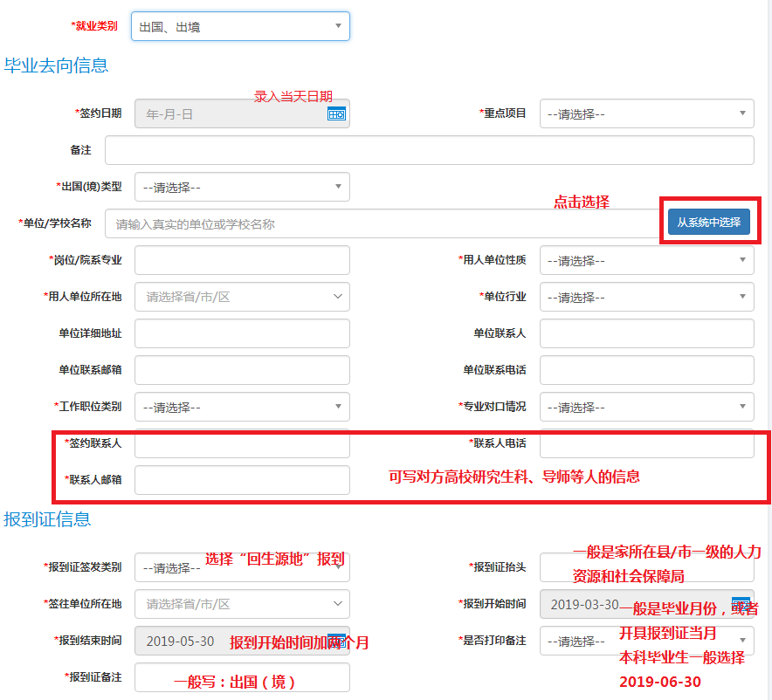Click the 岗位/院系专业 input box

pos(242,260)
